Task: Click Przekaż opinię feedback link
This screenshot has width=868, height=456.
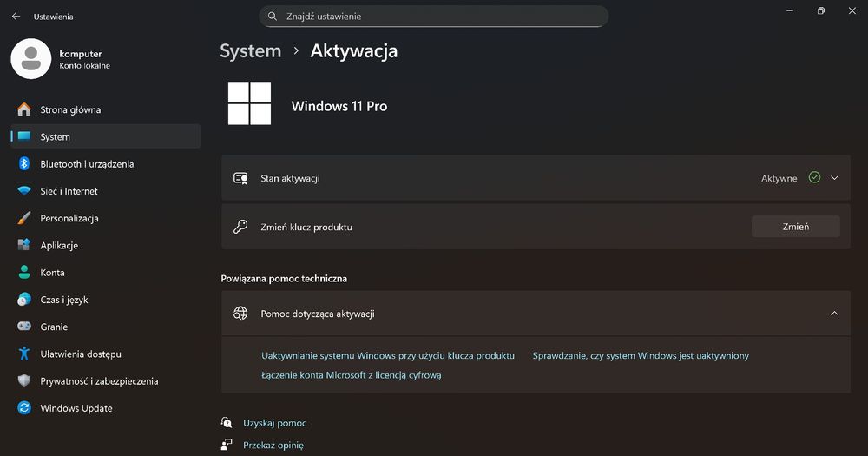Action: [x=273, y=446]
